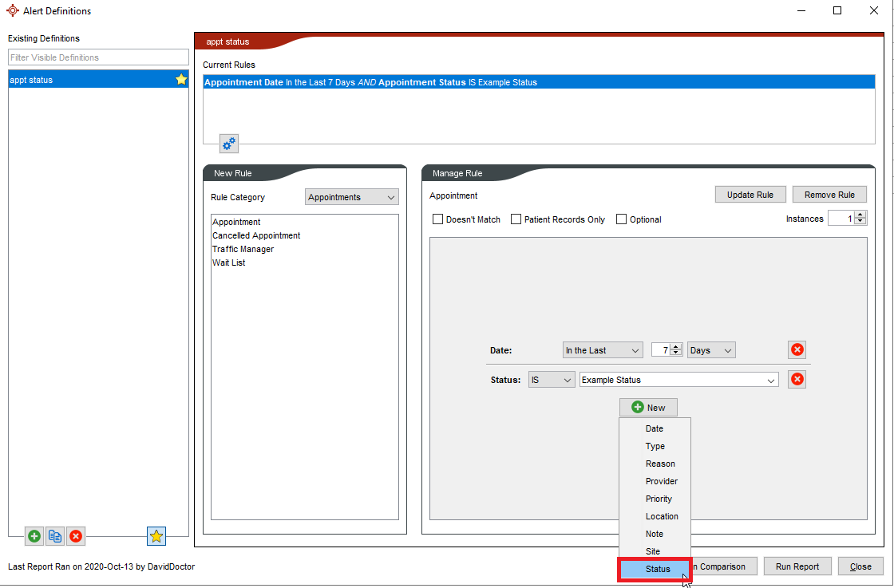Check the Patient Records Only box
894x588 pixels.
pyautogui.click(x=516, y=219)
